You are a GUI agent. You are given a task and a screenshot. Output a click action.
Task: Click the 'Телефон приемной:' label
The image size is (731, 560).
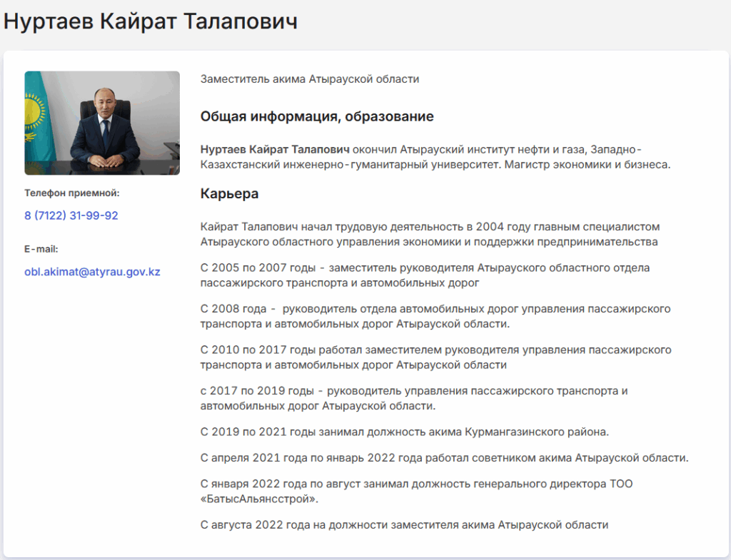tap(72, 193)
